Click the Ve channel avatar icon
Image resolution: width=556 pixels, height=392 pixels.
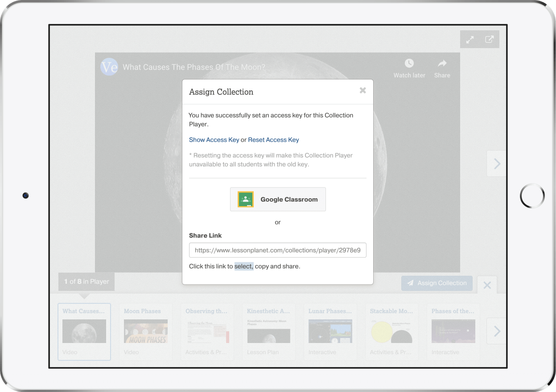pyautogui.click(x=109, y=67)
